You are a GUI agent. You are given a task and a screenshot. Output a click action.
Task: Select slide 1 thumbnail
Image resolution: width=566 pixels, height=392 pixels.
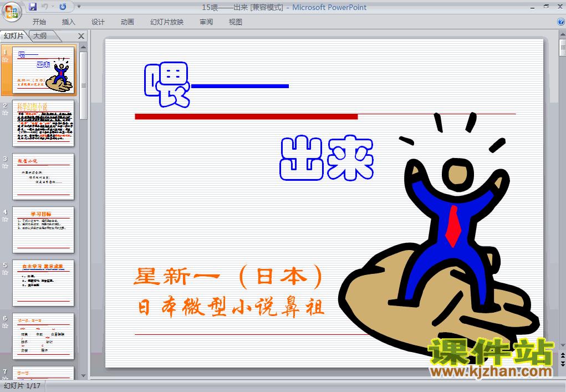tap(43, 70)
